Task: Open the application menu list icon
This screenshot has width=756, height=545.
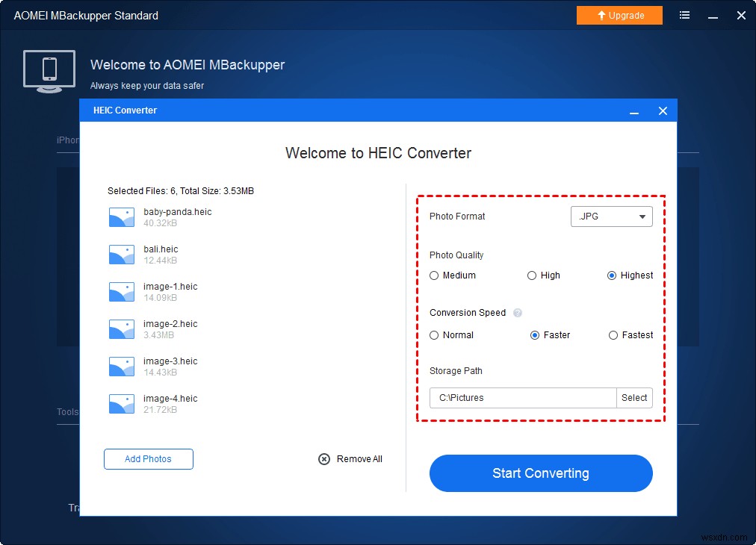Action: (x=684, y=15)
